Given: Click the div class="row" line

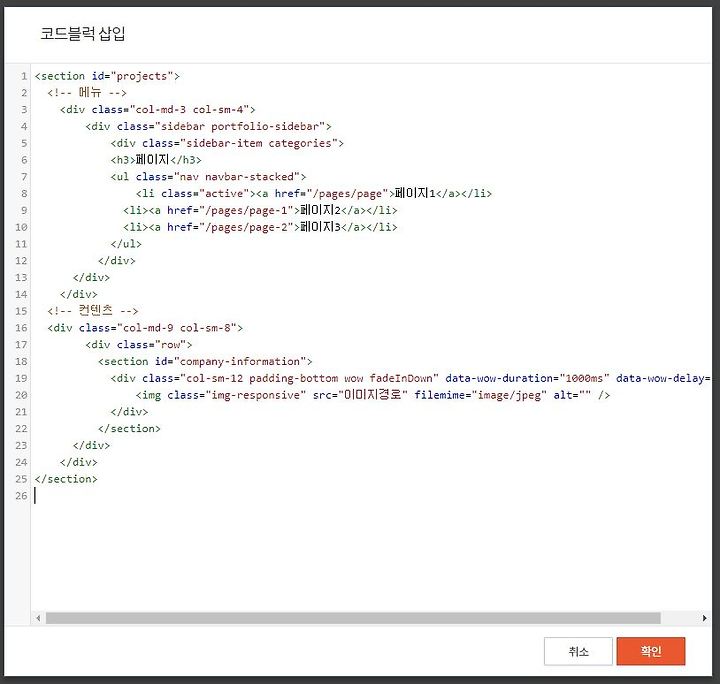Looking at the screenshot, I should (x=139, y=344).
